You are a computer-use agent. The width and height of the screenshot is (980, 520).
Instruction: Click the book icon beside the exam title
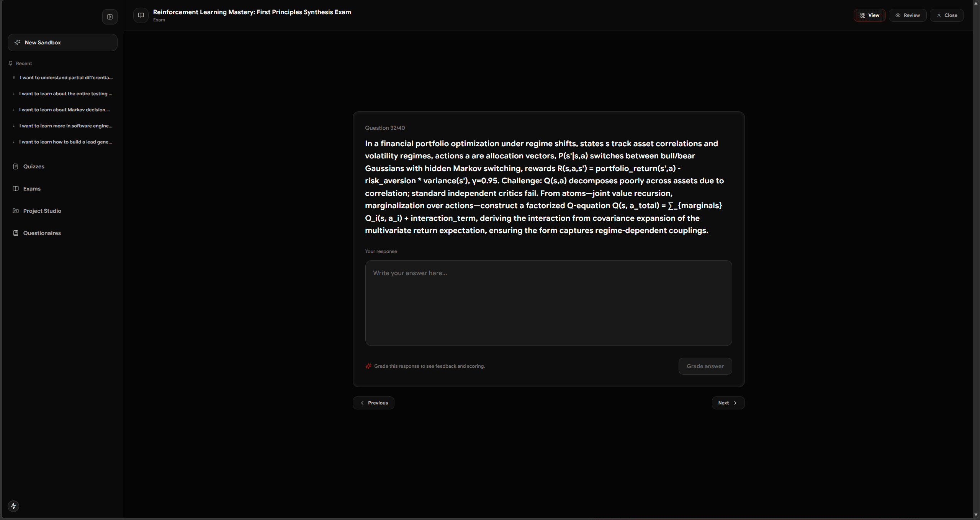pyautogui.click(x=141, y=15)
